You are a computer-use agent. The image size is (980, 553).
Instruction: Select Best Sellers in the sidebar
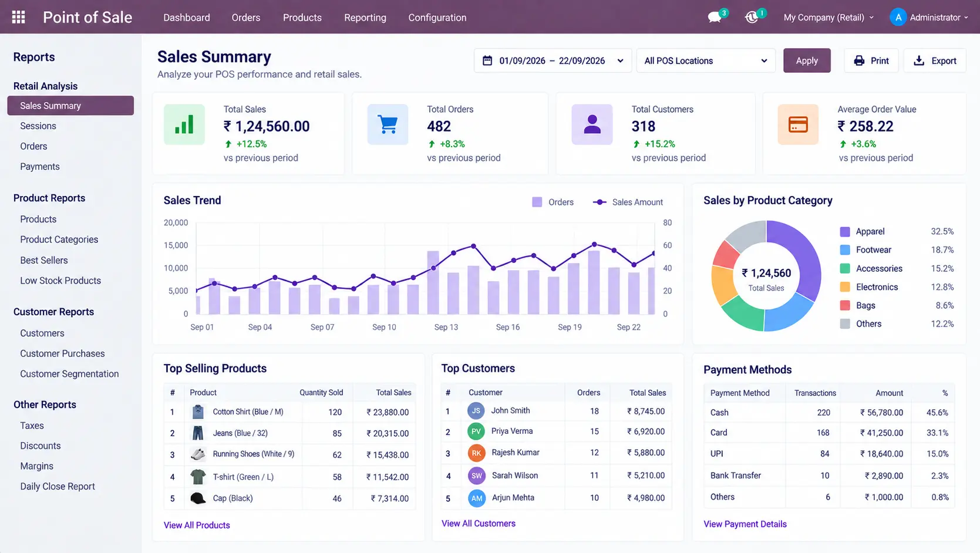point(44,260)
